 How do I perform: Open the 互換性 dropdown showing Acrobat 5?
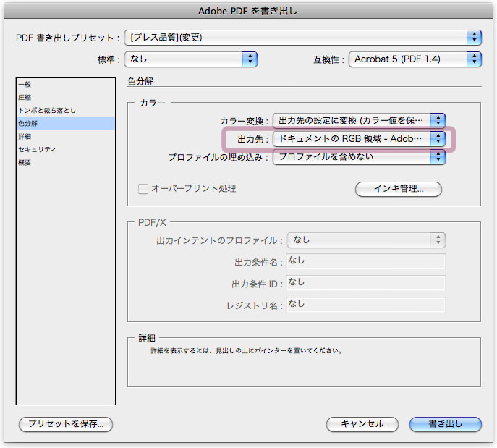[415, 59]
